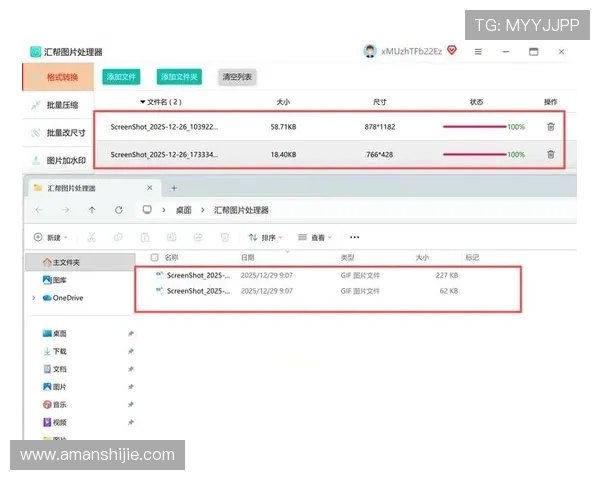600x480 pixels.
Task: Delete ScreenShot_2025-12-26_103922 row with trash icon
Action: coord(551,127)
